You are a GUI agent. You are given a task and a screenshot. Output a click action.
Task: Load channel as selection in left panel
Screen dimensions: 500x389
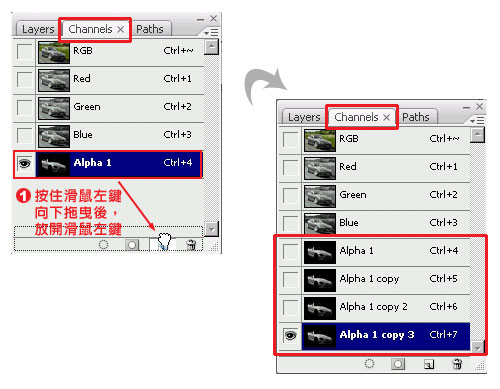(103, 244)
